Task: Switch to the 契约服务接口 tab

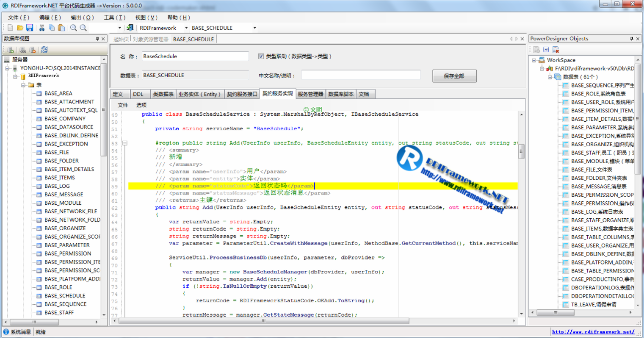Action: pos(242,94)
